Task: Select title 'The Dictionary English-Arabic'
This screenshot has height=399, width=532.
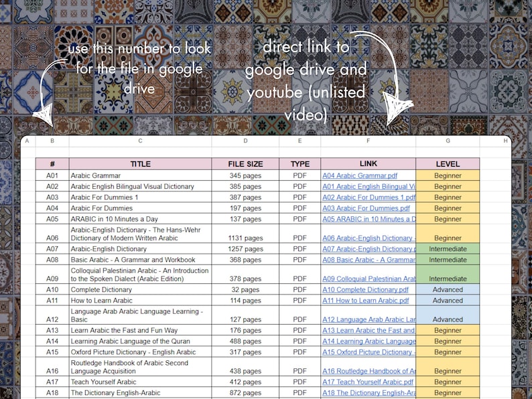Action: tap(140, 392)
